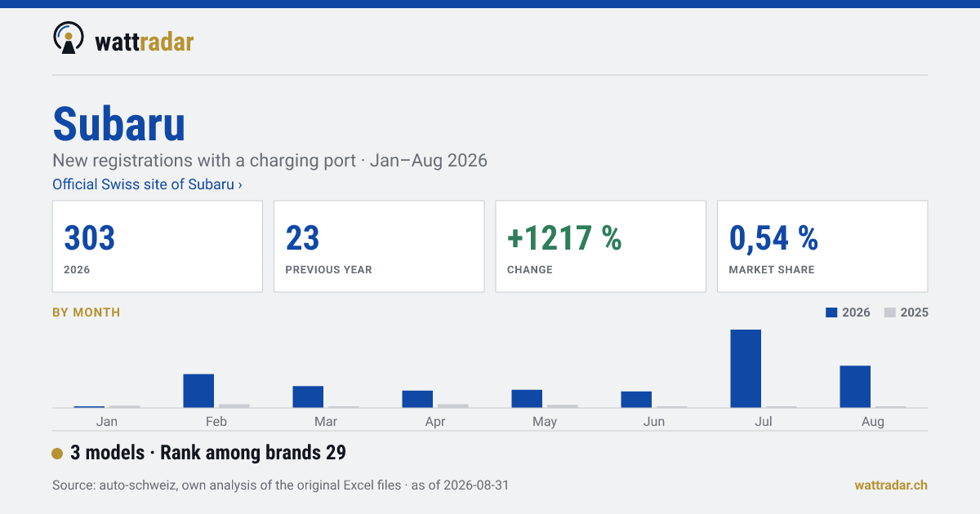Select the 0,54 % market share value
This screenshot has width=980, height=514.
773,238
